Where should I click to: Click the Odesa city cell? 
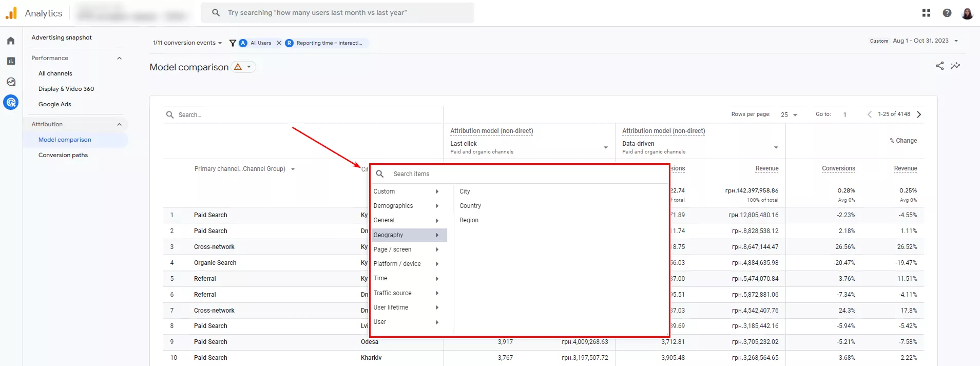click(x=370, y=342)
